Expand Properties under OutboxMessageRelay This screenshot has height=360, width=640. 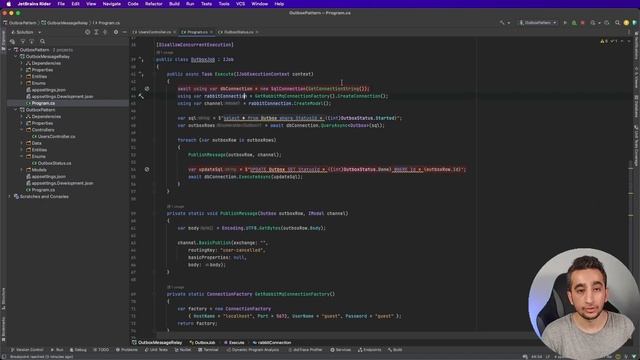(x=22, y=70)
